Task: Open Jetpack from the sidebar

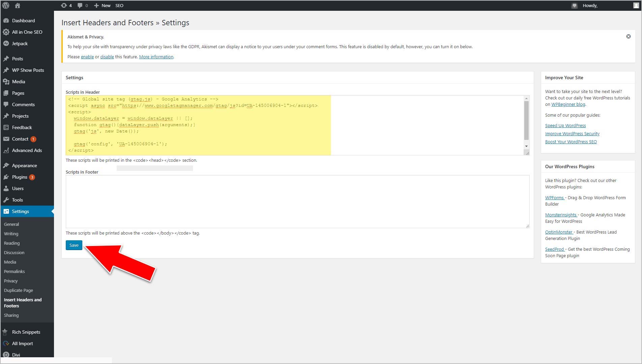Action: click(27, 43)
